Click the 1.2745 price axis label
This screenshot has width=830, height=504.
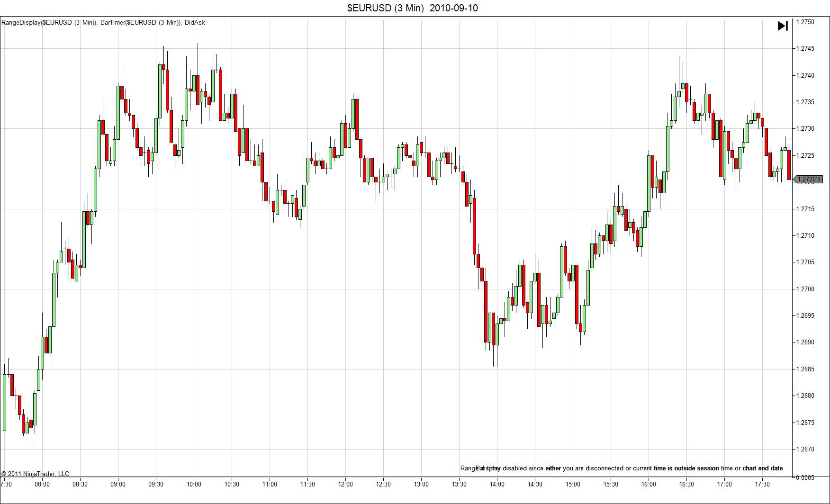[805, 48]
